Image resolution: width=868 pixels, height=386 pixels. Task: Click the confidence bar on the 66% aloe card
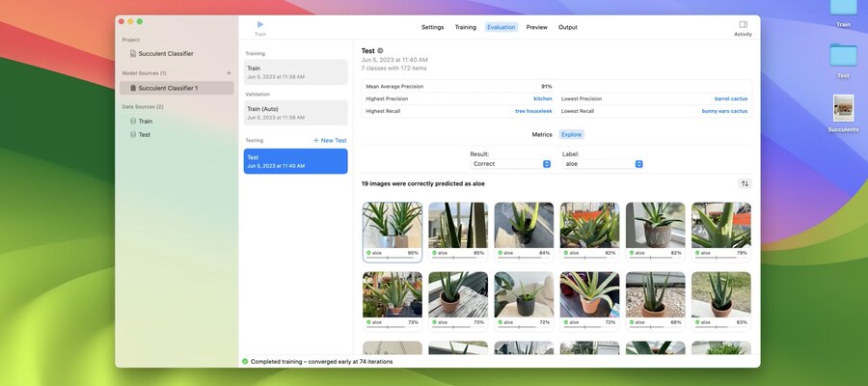(x=656, y=327)
